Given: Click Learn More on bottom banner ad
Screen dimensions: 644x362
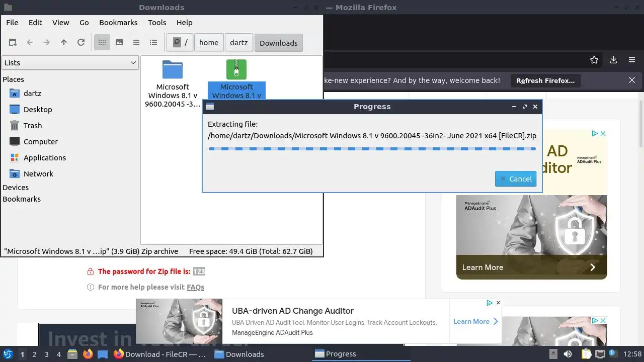Looking at the screenshot, I should 475,322.
